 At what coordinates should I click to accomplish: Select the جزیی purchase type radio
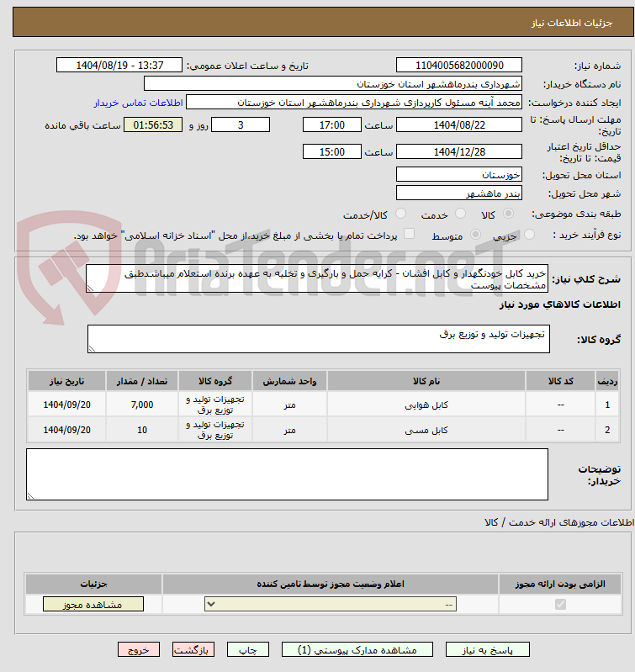[x=529, y=234]
